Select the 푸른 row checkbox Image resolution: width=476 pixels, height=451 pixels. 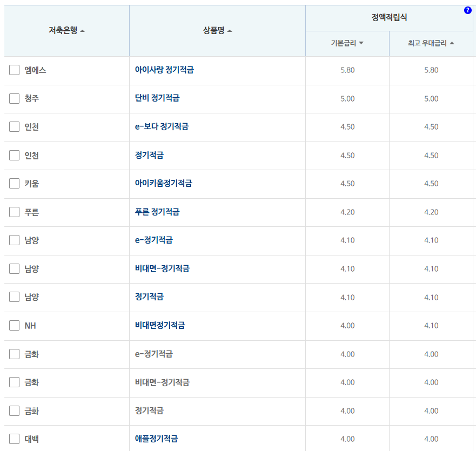click(x=14, y=212)
